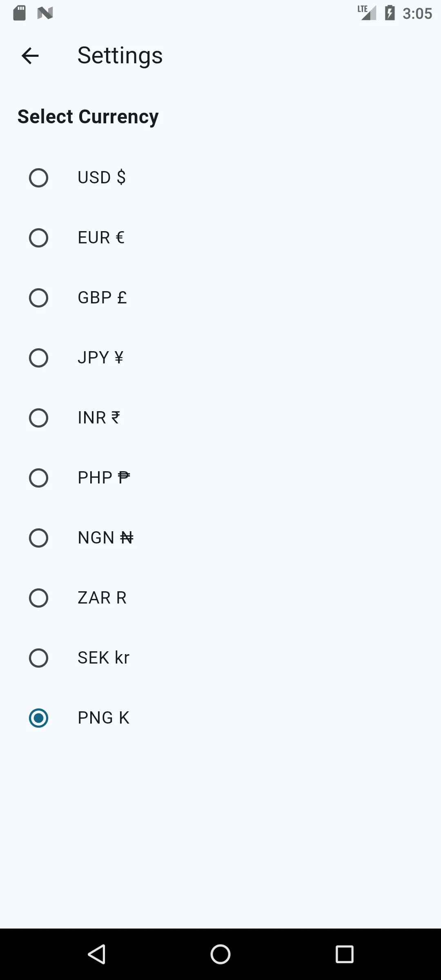Choose SEK kr radio button
This screenshot has height=980, width=441.
point(39,658)
